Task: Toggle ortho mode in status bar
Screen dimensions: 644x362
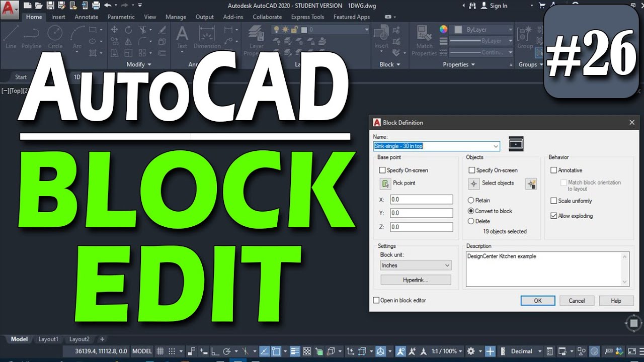Action: [215, 351]
